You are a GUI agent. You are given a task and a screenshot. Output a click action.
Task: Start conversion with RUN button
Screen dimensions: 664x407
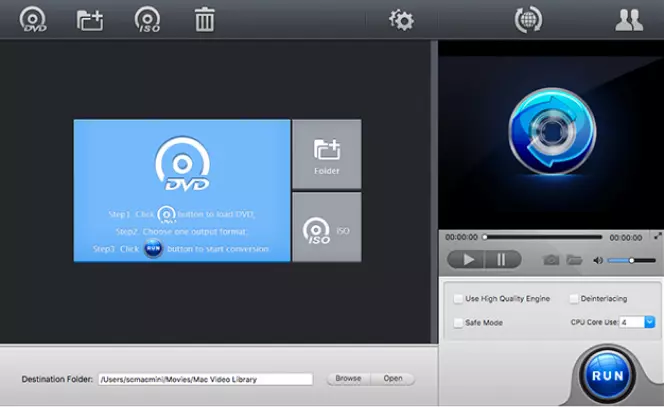608,376
